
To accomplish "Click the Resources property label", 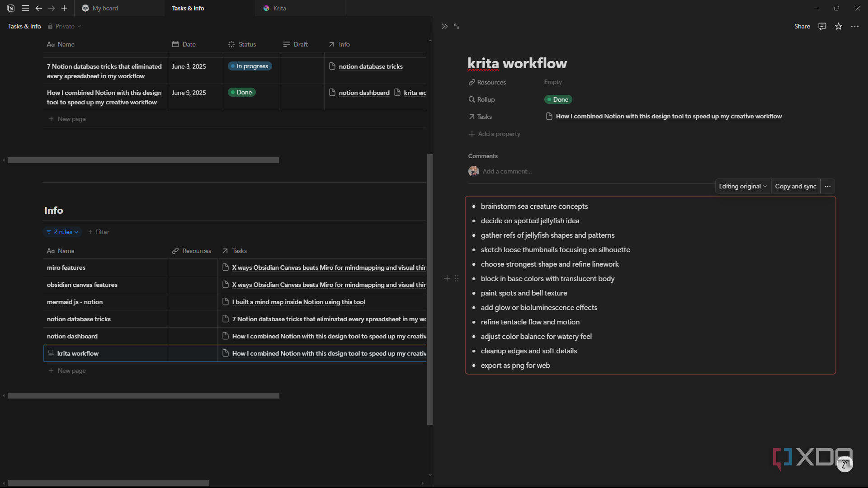I will tap(487, 82).
